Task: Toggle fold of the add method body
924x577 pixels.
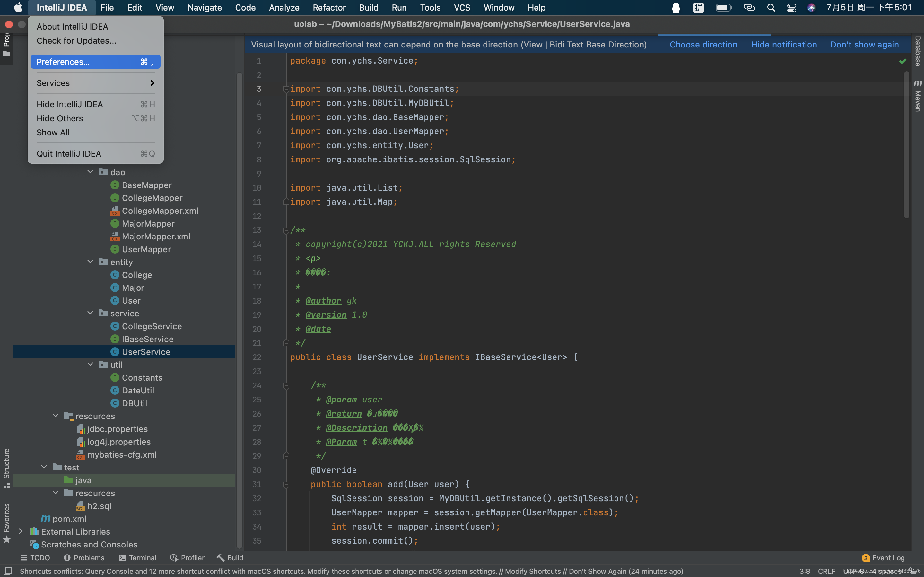Action: pos(286,484)
